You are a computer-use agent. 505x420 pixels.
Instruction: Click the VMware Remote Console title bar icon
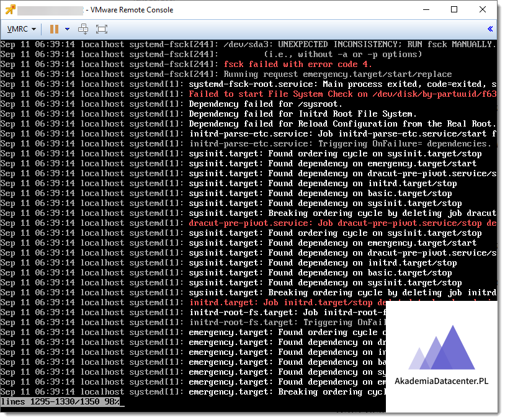click(9, 10)
